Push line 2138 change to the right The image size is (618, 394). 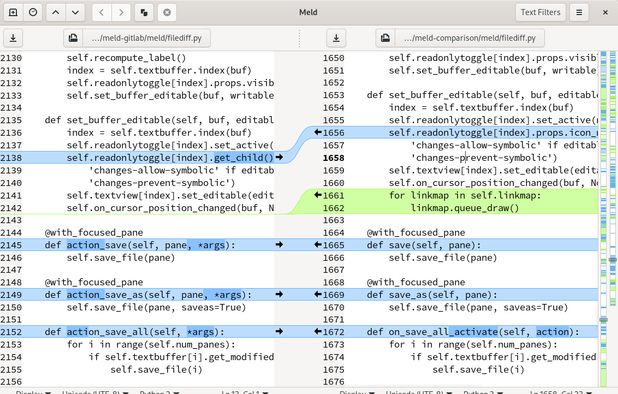point(279,157)
